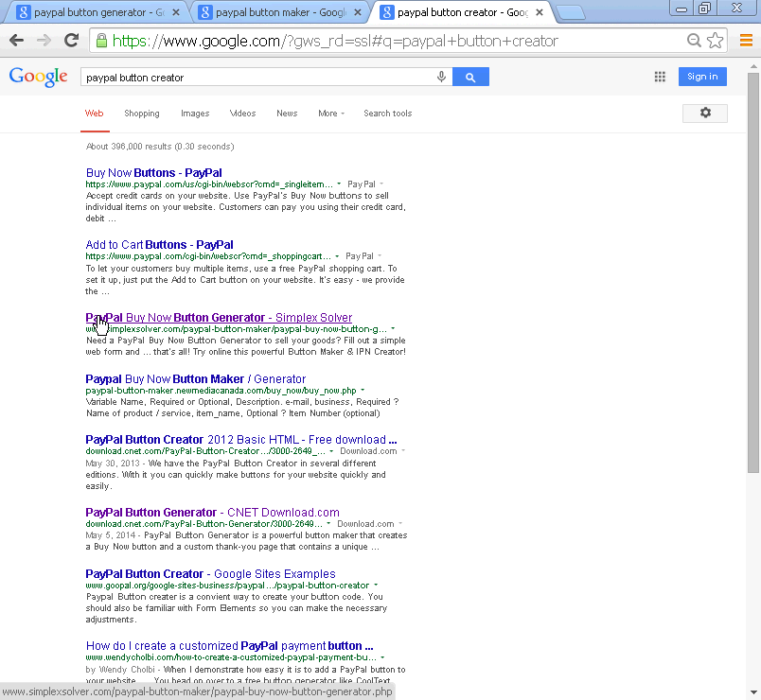Open 'PayPal Button Creator 2012 Basic HTML' result

[x=241, y=440]
